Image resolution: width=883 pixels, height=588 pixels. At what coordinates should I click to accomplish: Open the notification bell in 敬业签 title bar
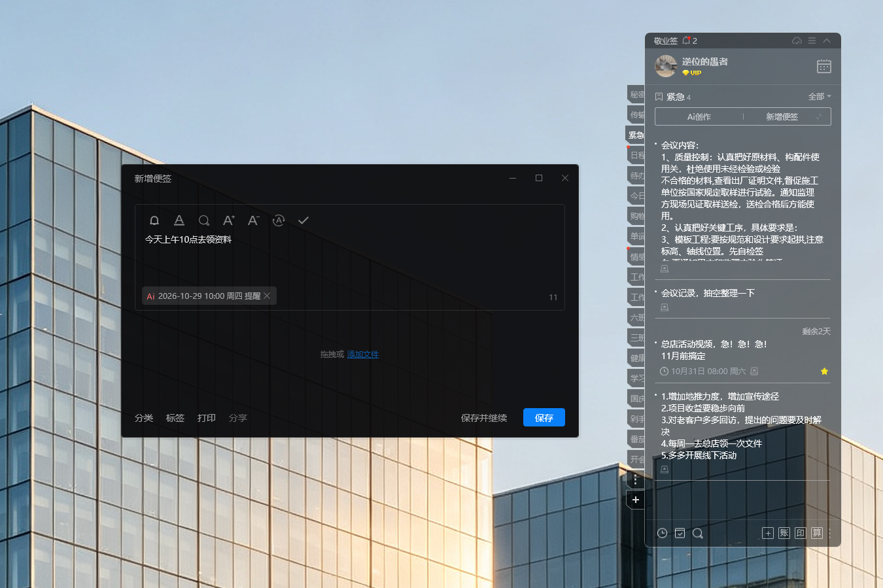click(686, 41)
